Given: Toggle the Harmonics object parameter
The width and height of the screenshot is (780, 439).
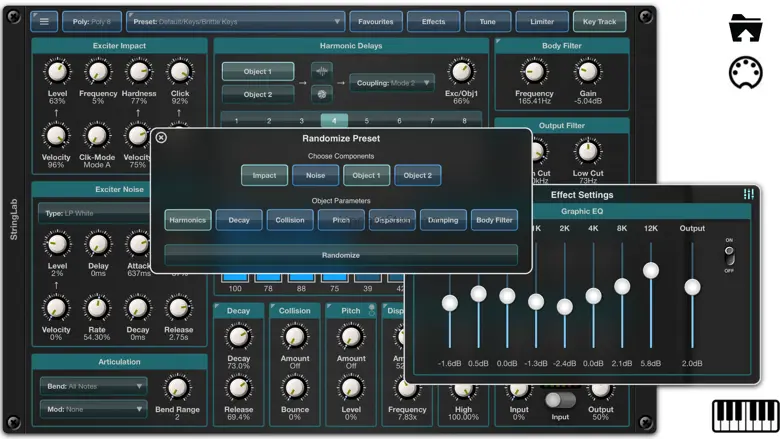Looking at the screenshot, I should click(x=188, y=220).
